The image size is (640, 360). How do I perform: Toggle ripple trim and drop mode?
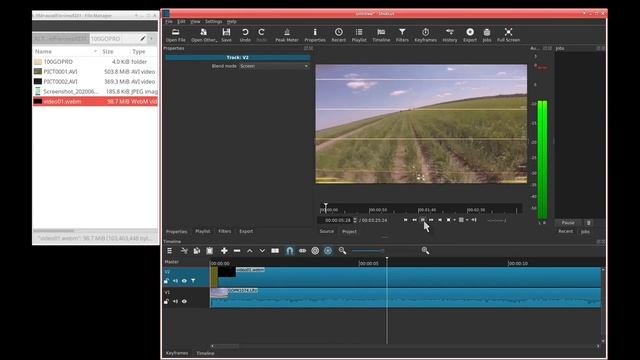click(315, 251)
